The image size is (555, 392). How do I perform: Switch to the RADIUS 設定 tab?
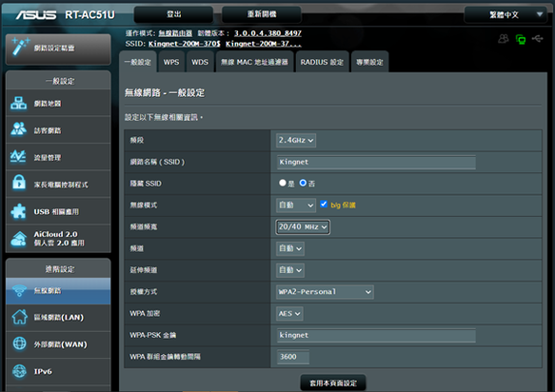click(x=322, y=62)
